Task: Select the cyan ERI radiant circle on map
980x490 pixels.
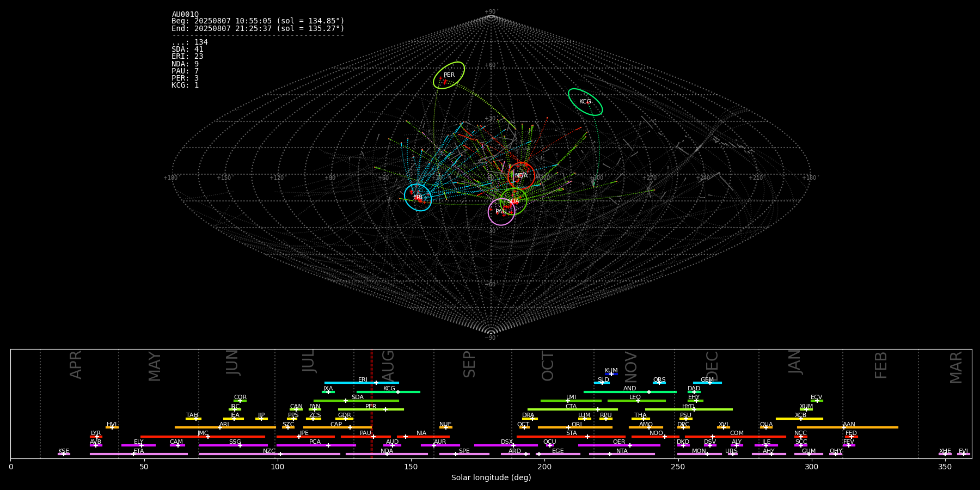Action: [x=418, y=197]
